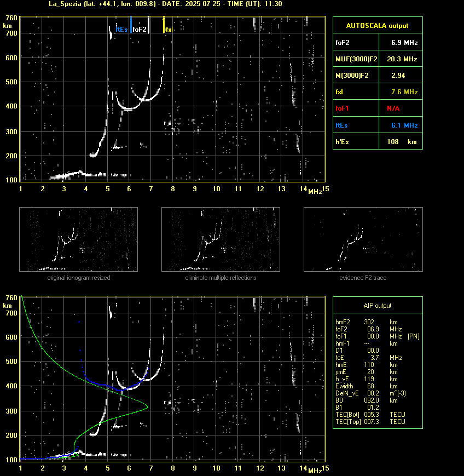Click the 'evidence F2 trace' caption
Image resolution: width=464 pixels, height=476 pixels.
point(363,278)
